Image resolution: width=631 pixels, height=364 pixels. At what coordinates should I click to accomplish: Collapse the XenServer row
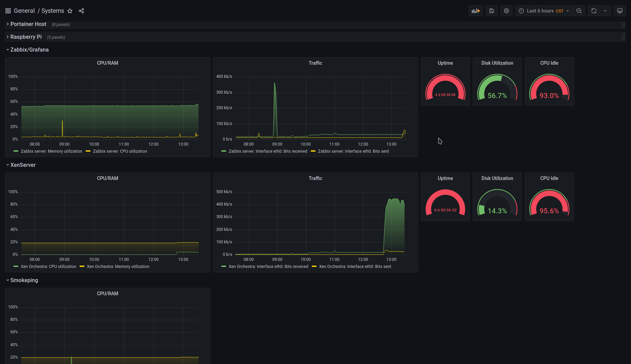(x=23, y=165)
